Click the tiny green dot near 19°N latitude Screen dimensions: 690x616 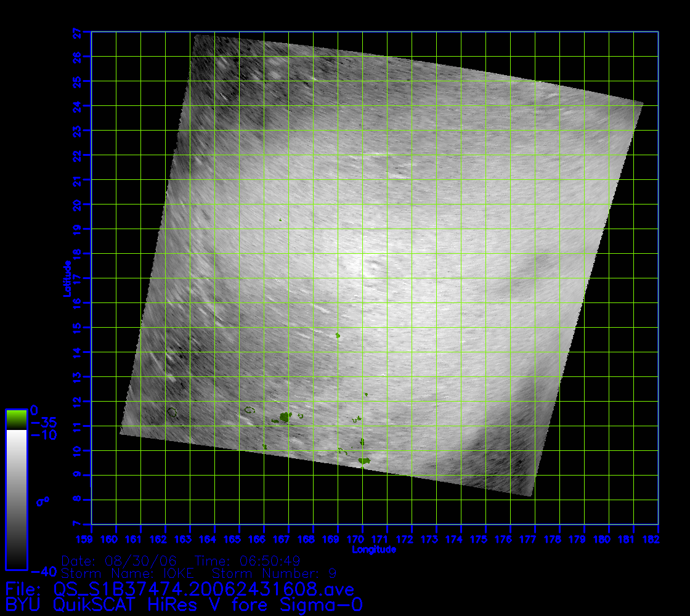(280, 219)
